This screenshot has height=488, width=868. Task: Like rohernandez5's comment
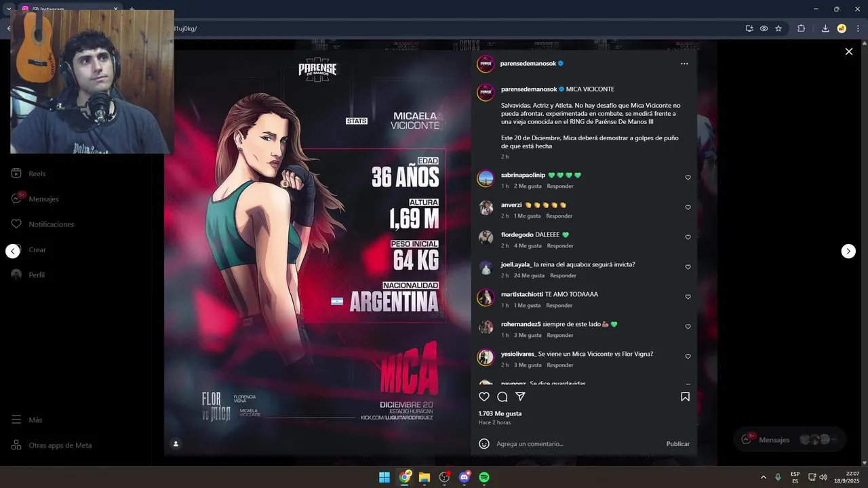688,327
